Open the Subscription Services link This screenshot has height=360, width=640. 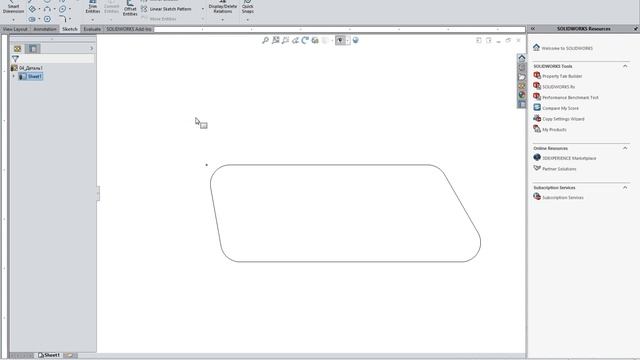(x=562, y=197)
